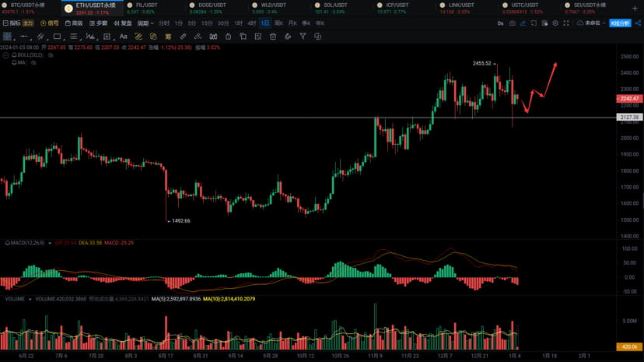Screen dimensions: 644x362
Task: Click the 2127.38 horizontal line price label
Action: point(629,118)
